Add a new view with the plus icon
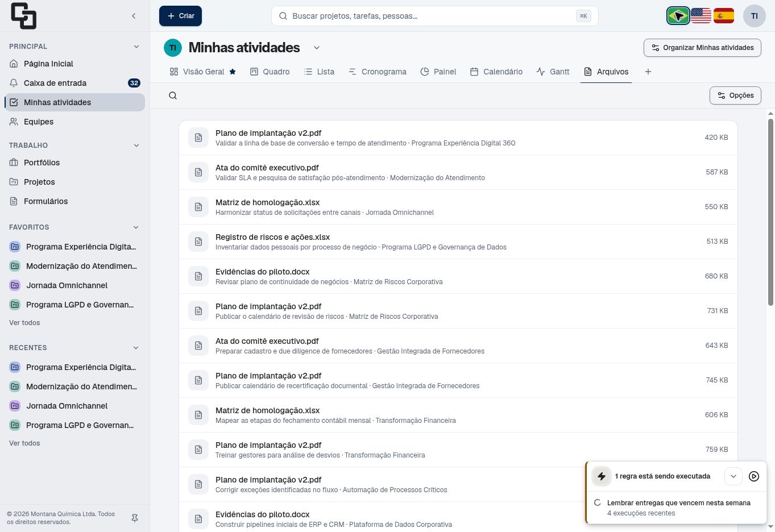 point(648,72)
